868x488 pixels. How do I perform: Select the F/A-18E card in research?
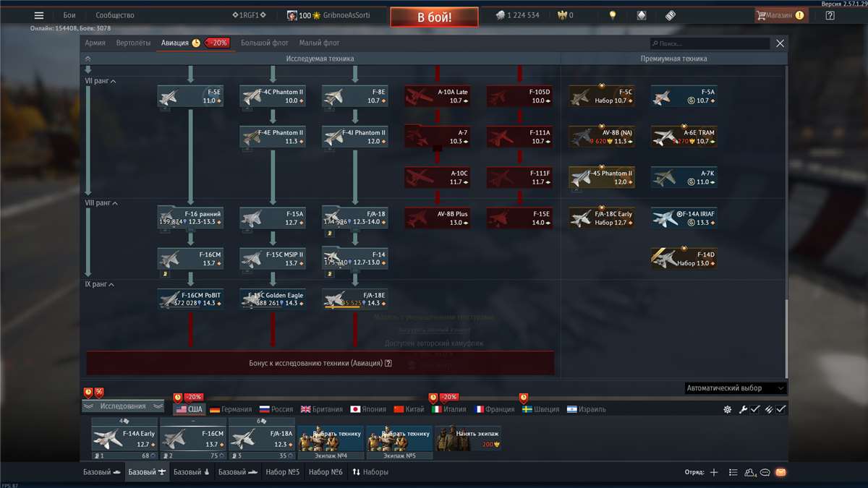pyautogui.click(x=354, y=299)
